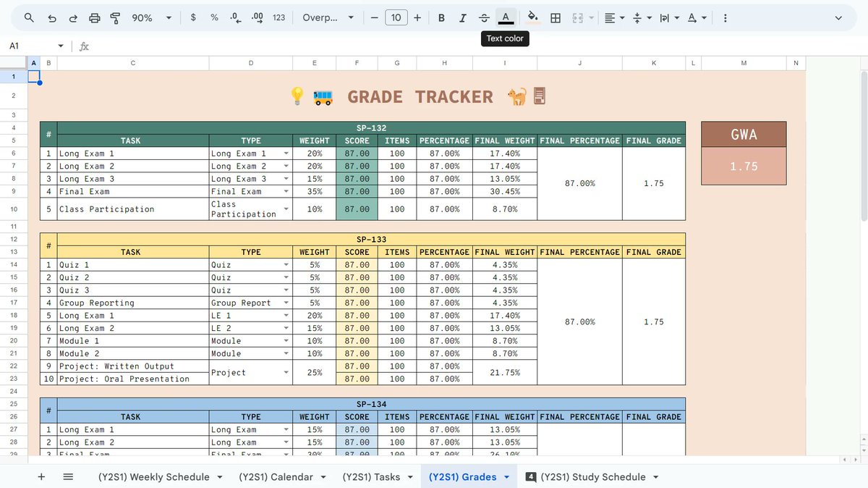Collapse the toolbar with chevron icon

(838, 18)
